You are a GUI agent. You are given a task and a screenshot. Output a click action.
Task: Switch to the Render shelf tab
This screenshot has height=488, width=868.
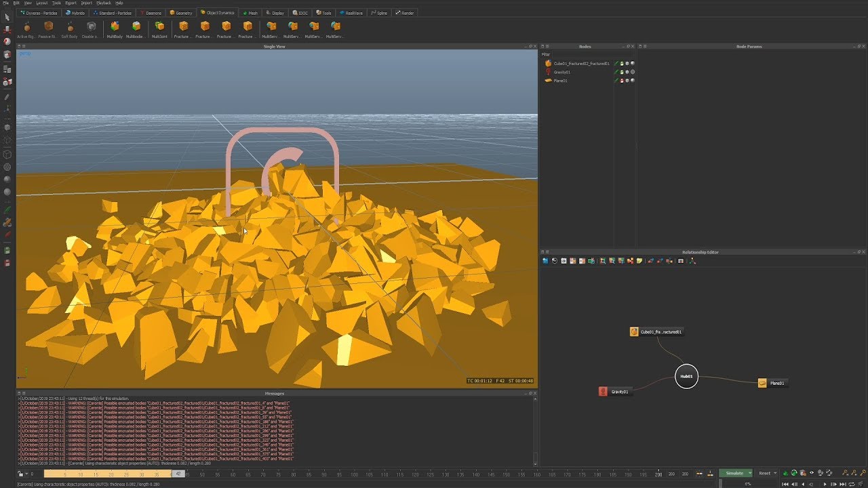(x=405, y=13)
